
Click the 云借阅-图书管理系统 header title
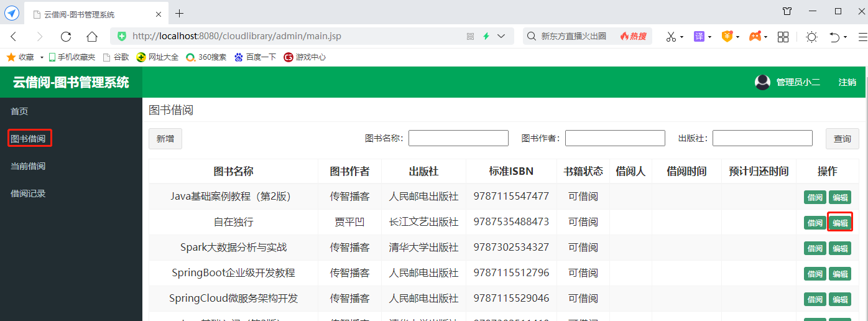pyautogui.click(x=71, y=82)
